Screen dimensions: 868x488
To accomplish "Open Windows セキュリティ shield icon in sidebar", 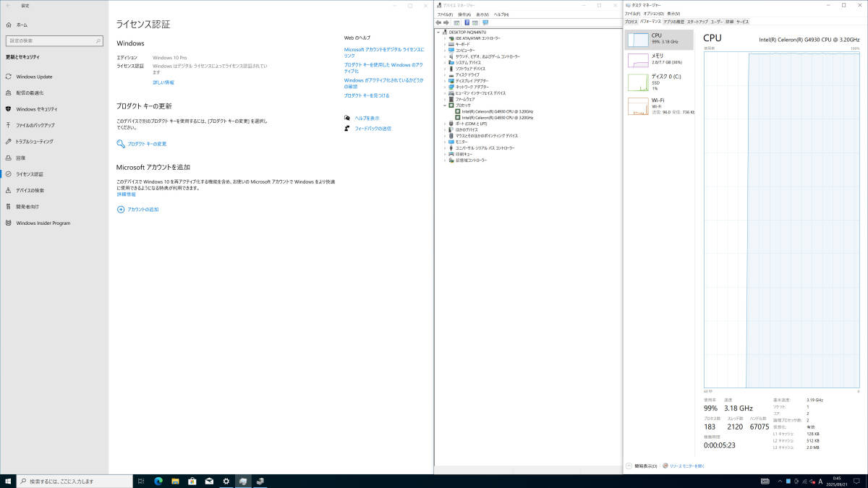I will tap(9, 109).
